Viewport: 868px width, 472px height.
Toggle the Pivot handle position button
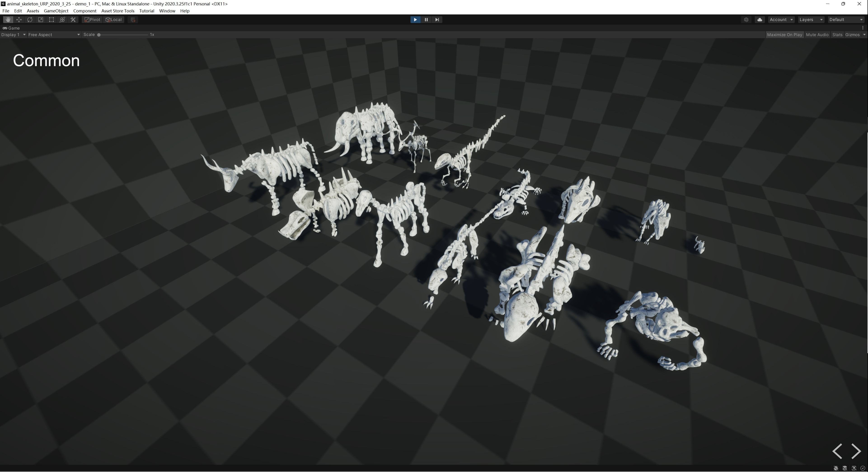92,20
